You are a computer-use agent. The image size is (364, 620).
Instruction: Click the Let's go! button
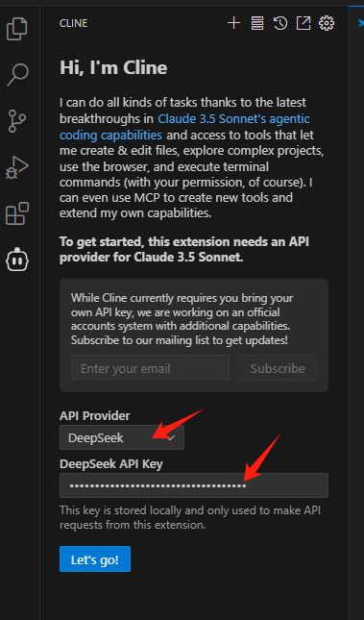(x=95, y=559)
